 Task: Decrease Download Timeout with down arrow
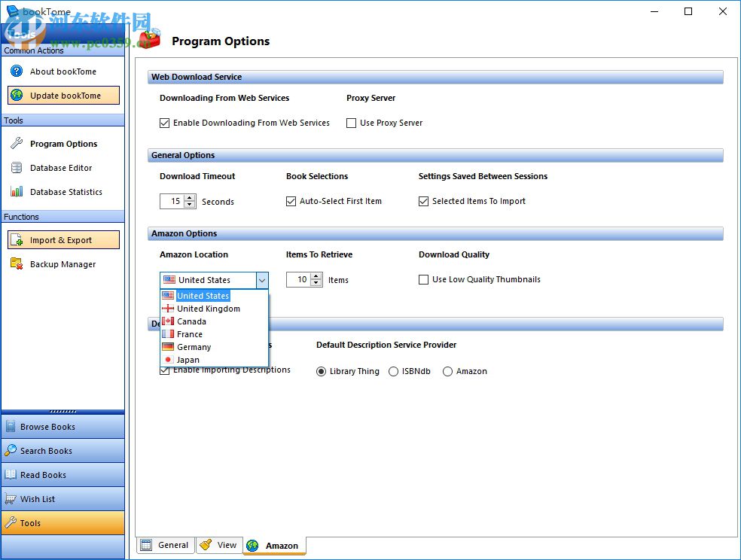[x=190, y=205]
